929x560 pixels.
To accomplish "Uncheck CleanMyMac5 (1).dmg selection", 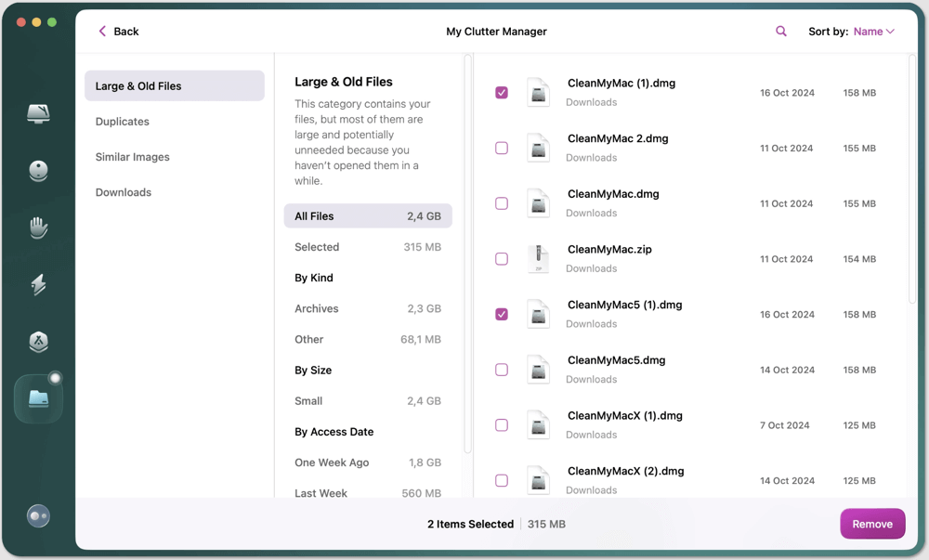I will tap(502, 314).
